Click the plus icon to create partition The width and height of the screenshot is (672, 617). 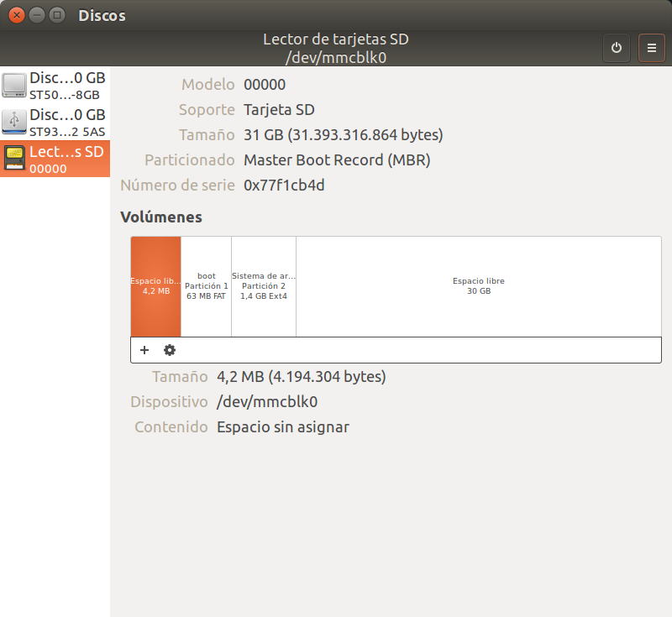(144, 350)
